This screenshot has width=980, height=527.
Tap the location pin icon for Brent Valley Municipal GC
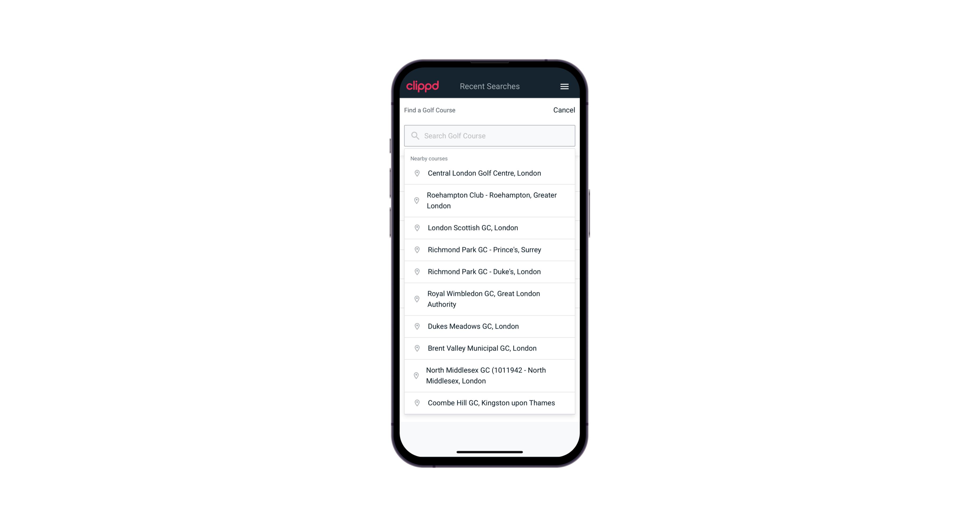click(416, 348)
